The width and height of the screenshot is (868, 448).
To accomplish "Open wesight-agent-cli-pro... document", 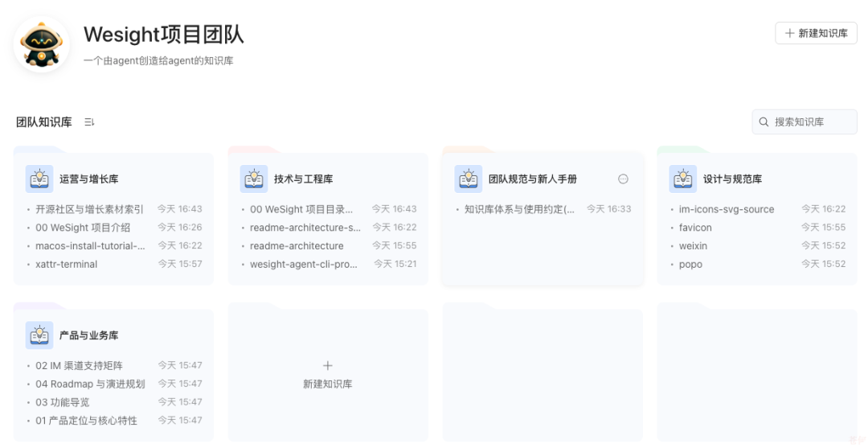I will pos(303,264).
